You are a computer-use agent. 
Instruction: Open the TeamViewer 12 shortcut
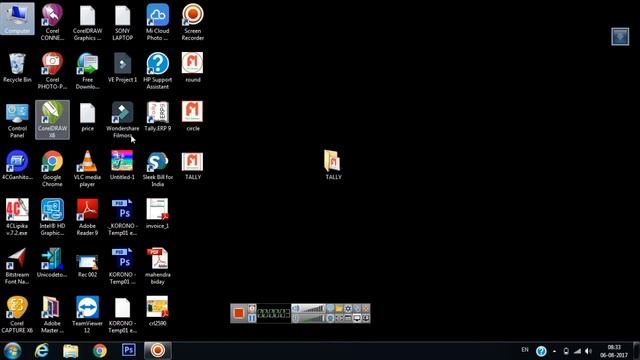(x=87, y=315)
